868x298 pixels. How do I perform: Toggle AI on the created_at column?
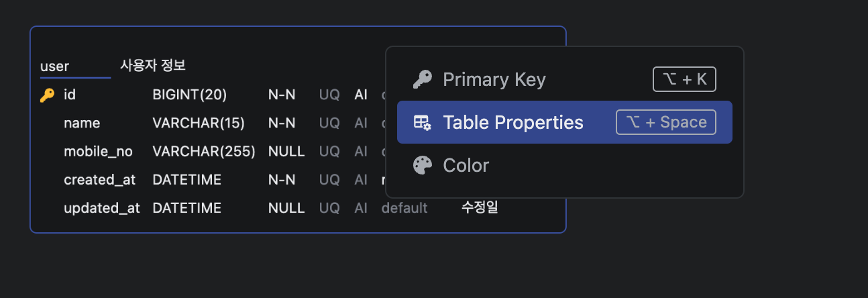(x=361, y=180)
